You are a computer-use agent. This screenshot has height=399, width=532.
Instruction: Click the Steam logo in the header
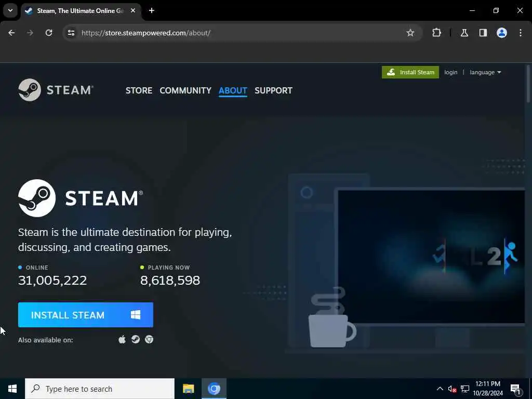click(x=56, y=90)
